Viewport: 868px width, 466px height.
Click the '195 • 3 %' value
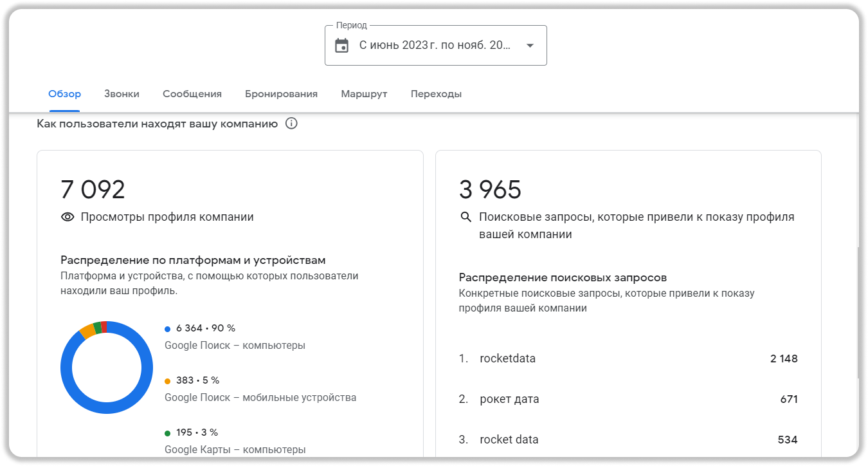click(197, 433)
